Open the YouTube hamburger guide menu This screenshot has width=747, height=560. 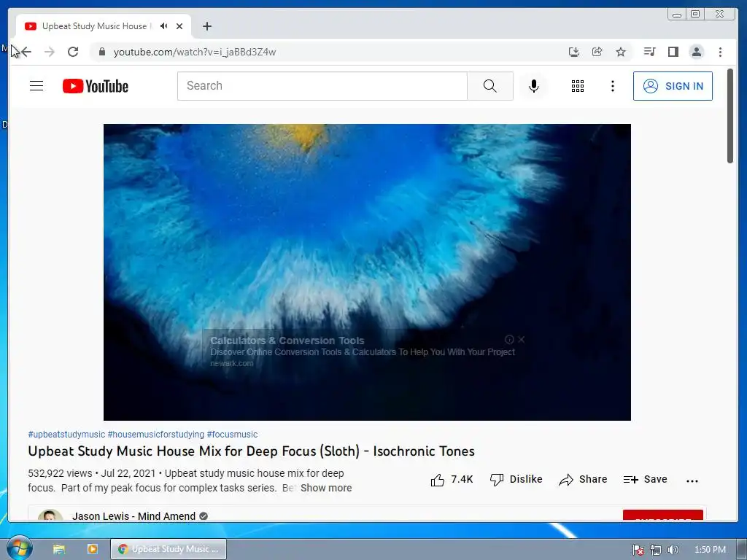[36, 86]
